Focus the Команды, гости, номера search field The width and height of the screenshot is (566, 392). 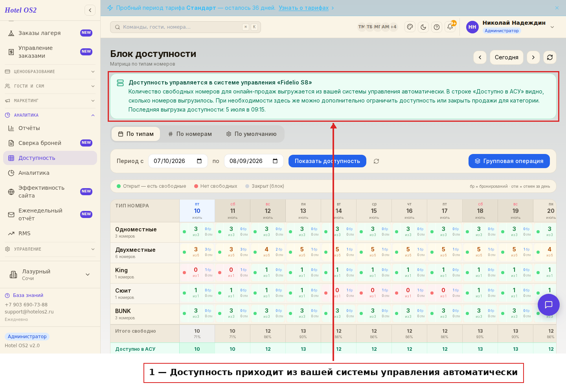186,27
